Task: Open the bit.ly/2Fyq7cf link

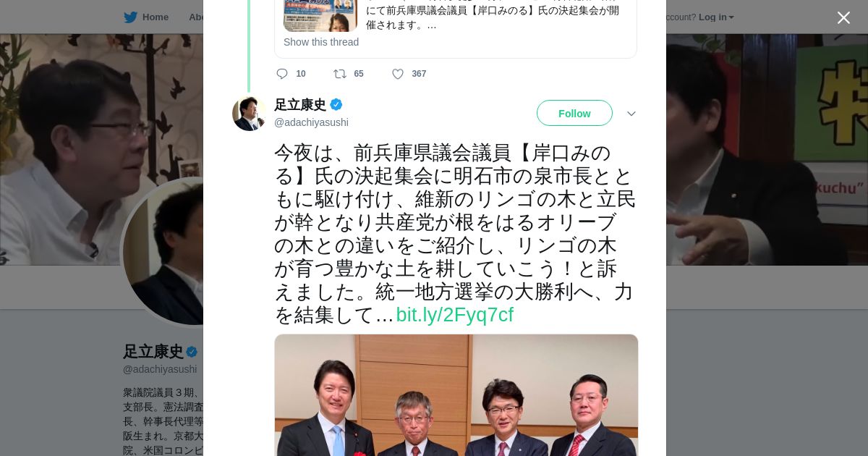Action: pos(454,315)
